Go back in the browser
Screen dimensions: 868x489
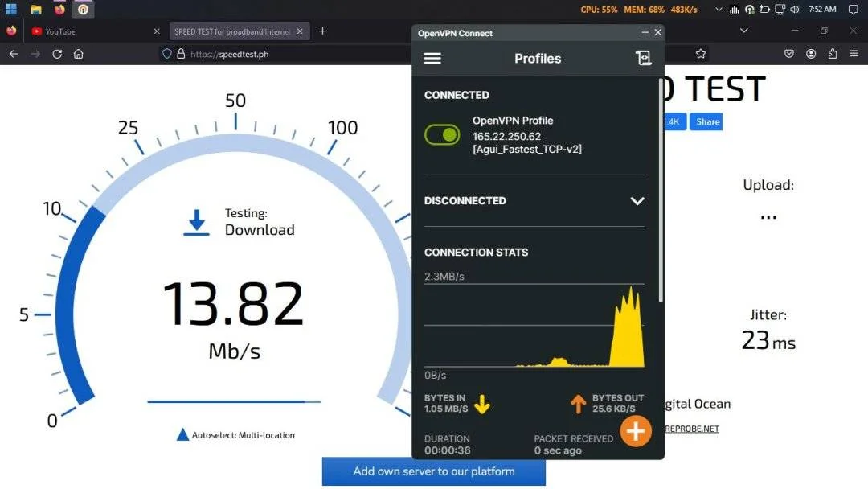[14, 54]
